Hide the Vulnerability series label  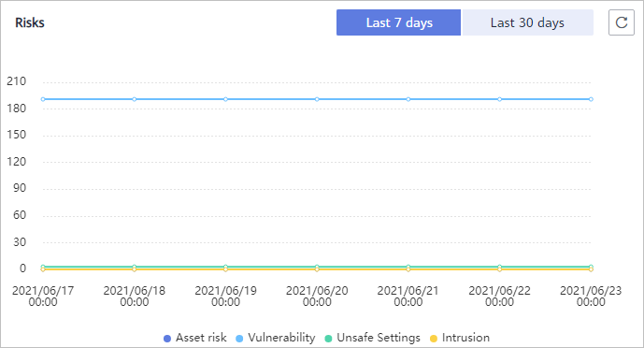pyautogui.click(x=281, y=338)
